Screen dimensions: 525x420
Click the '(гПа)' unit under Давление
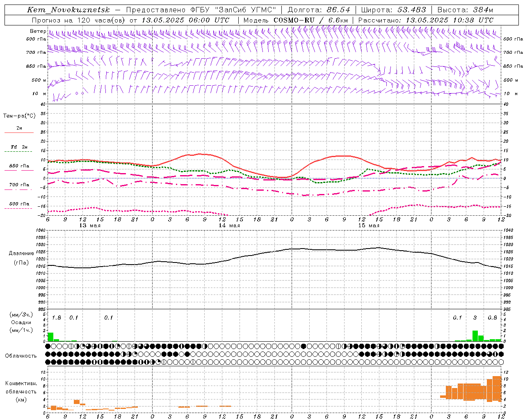click(x=21, y=263)
